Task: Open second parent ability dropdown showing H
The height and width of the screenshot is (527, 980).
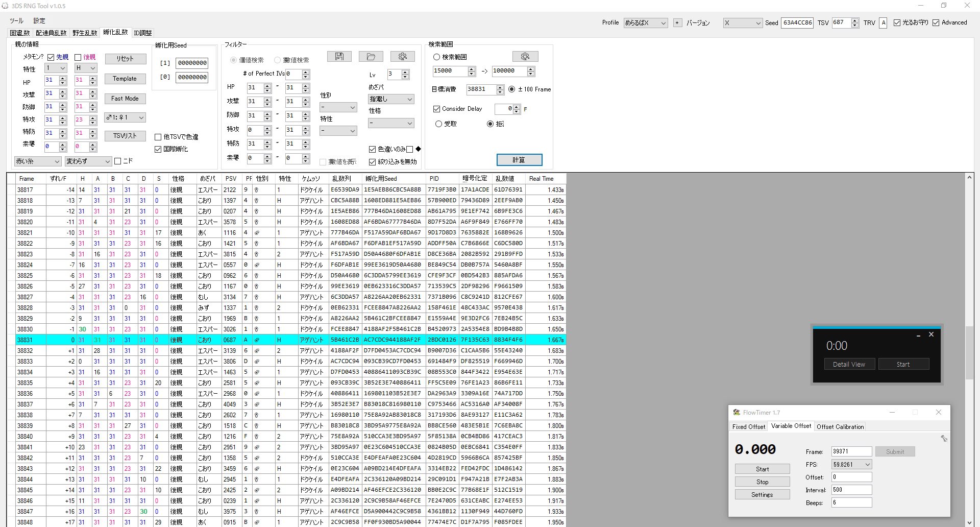Action: pyautogui.click(x=86, y=68)
